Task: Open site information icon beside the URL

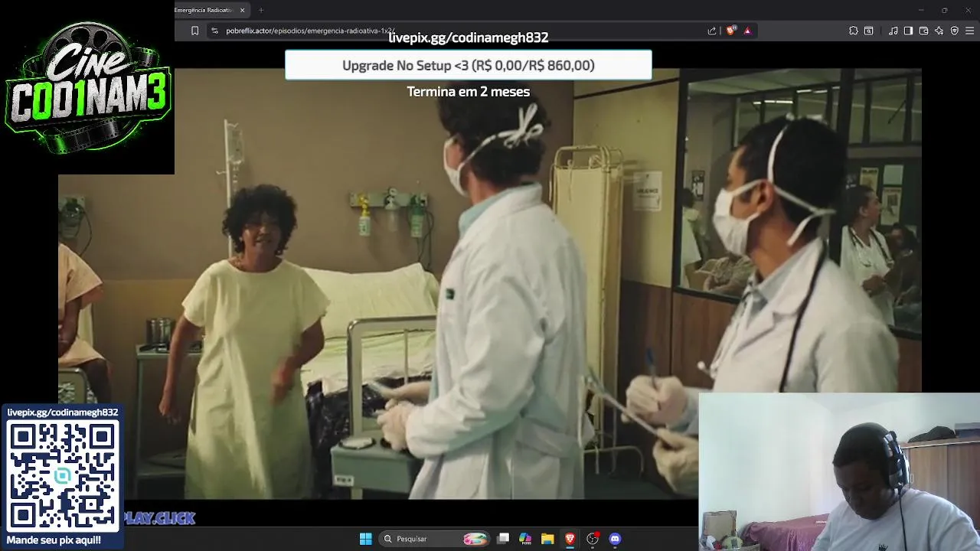Action: coord(214,31)
